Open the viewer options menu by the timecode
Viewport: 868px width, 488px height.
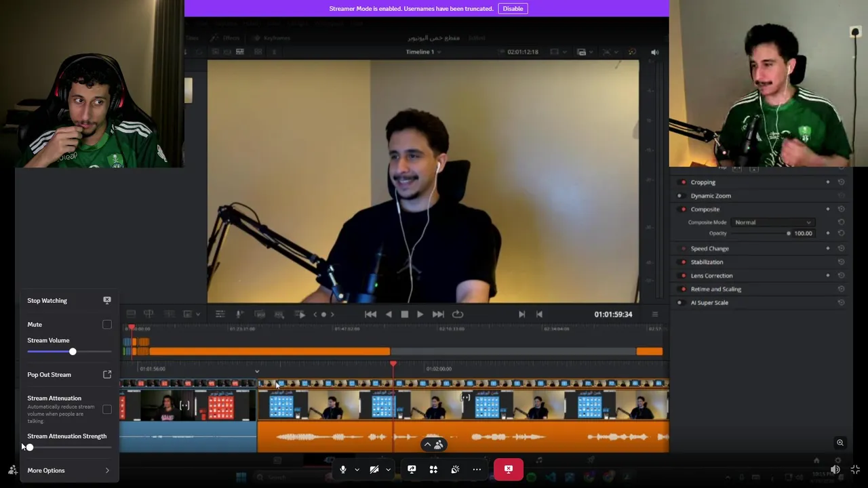654,314
